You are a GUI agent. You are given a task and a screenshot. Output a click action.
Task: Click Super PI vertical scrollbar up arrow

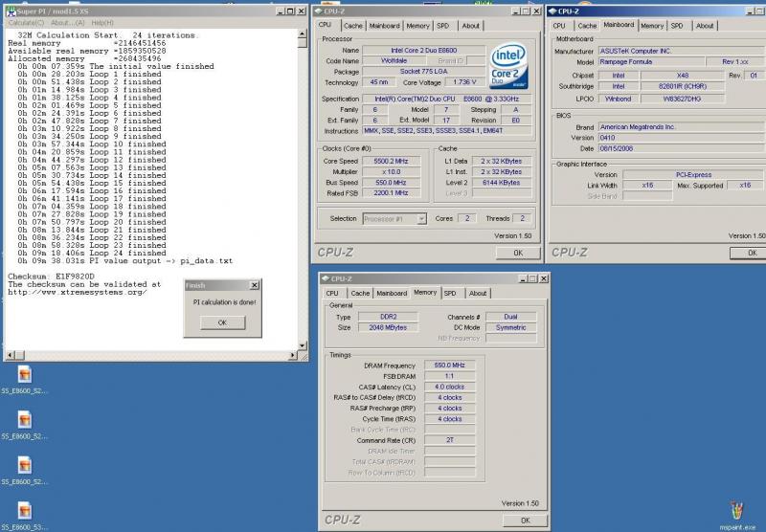[303, 33]
